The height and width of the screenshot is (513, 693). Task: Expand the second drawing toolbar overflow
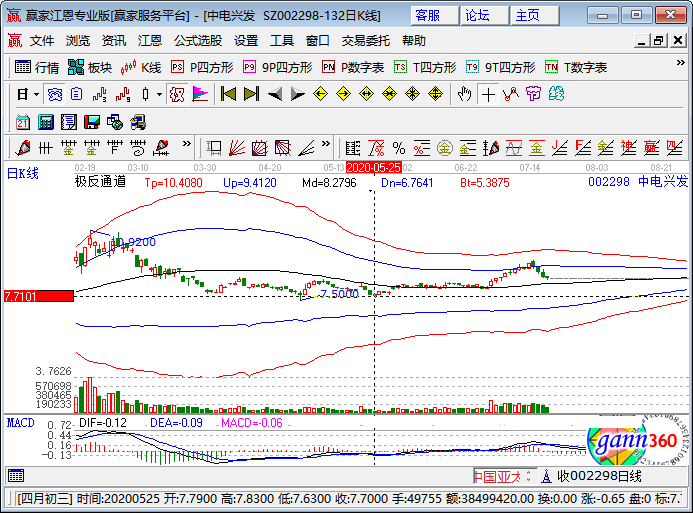pyautogui.click(x=326, y=144)
